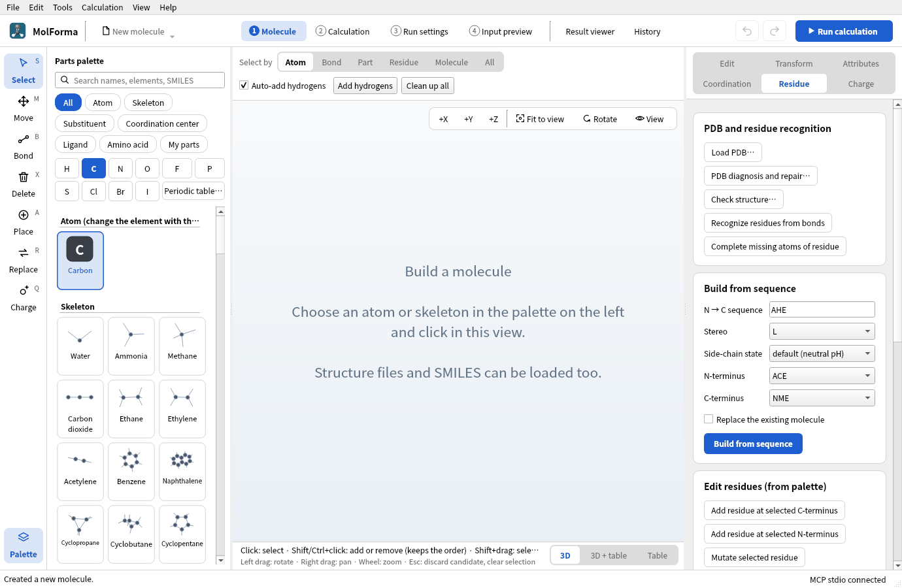Viewport: 902px width, 588px height.
Task: Click the Run calculation button
Action: (x=844, y=31)
